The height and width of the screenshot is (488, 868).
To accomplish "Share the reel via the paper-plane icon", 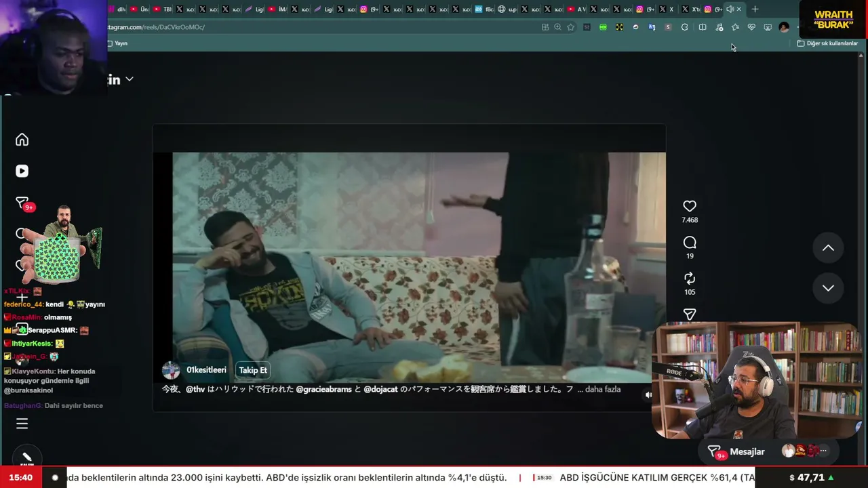I will point(690,314).
